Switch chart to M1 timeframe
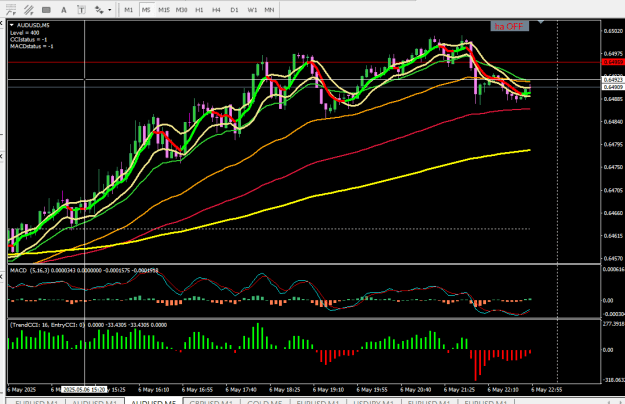Image resolution: width=625 pixels, height=404 pixels. [128, 10]
